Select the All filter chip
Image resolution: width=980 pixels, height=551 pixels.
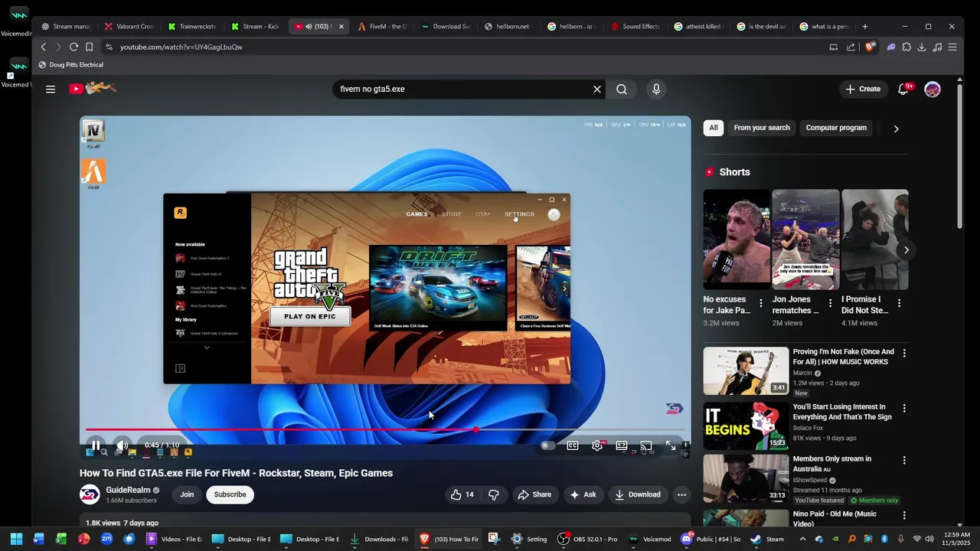(714, 128)
